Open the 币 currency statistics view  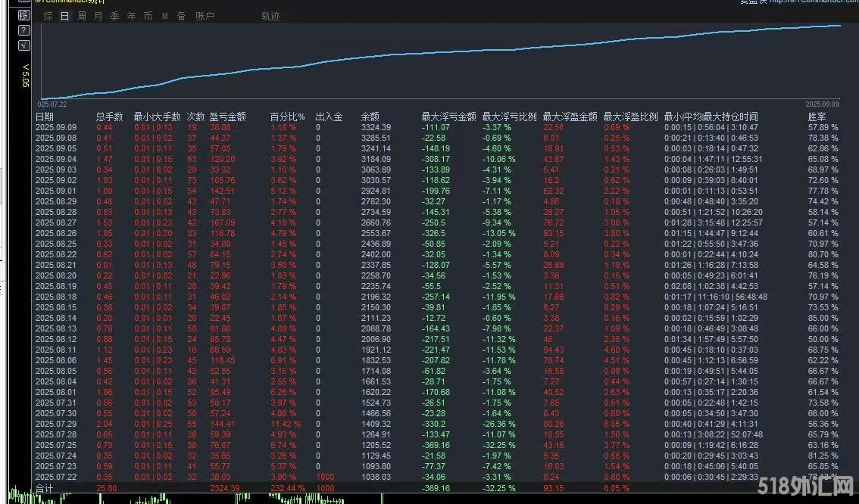[x=148, y=15]
